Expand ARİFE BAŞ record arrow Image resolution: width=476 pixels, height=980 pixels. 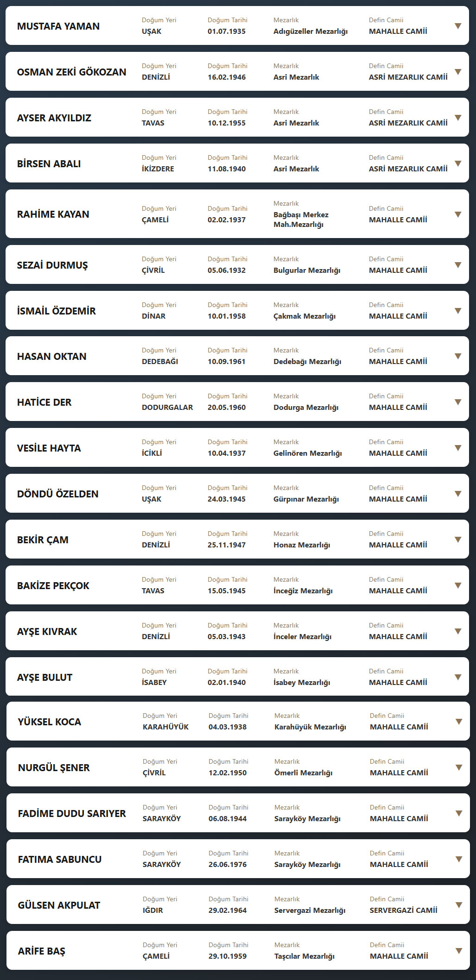click(459, 951)
